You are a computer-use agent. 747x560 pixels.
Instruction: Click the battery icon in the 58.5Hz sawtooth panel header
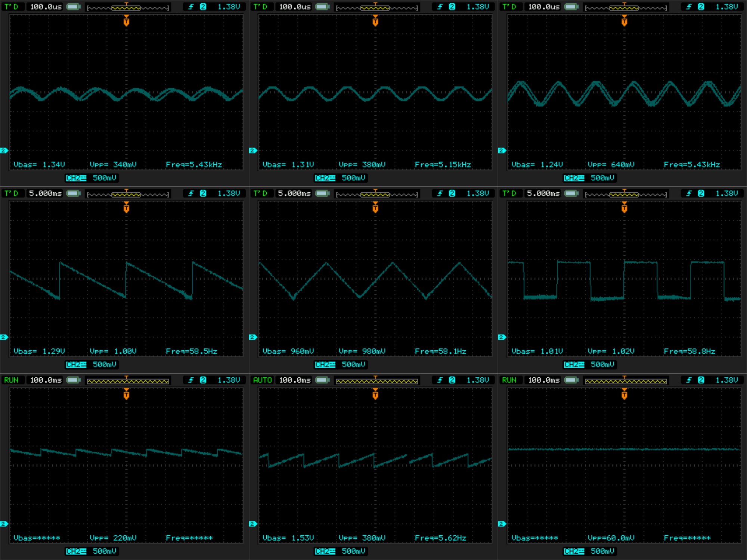74,193
